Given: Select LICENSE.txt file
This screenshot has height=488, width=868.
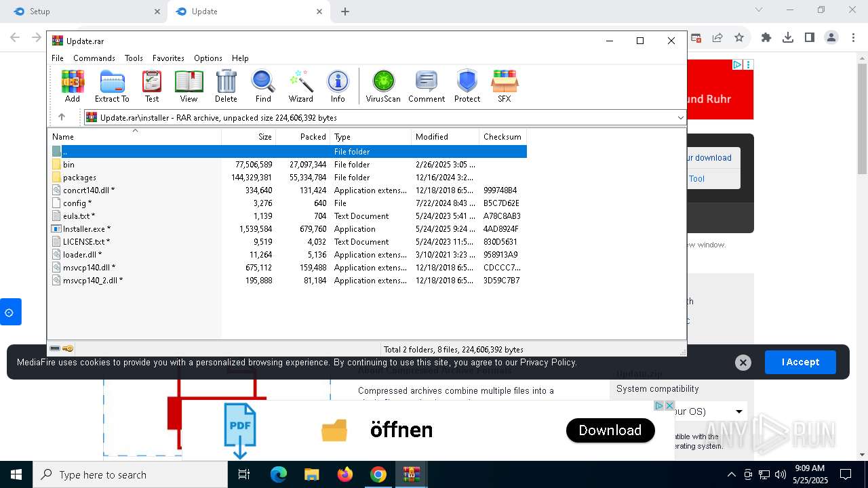Looking at the screenshot, I should pyautogui.click(x=288, y=242).
